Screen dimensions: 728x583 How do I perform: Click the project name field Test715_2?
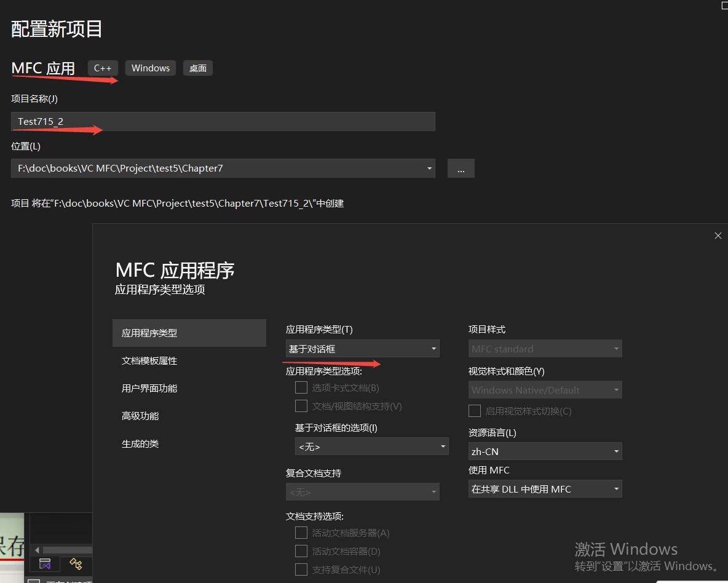(223, 121)
